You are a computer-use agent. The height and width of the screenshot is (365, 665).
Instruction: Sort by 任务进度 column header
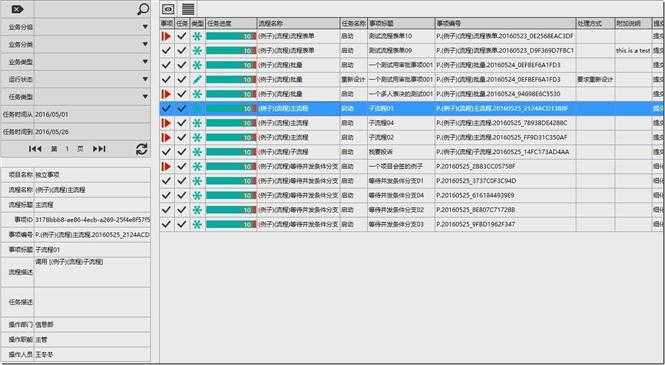(x=231, y=23)
